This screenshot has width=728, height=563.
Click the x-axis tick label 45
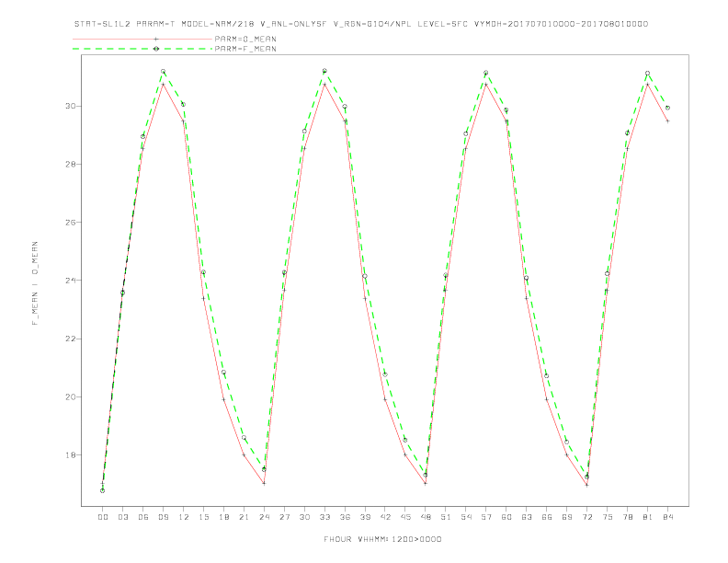(405, 517)
